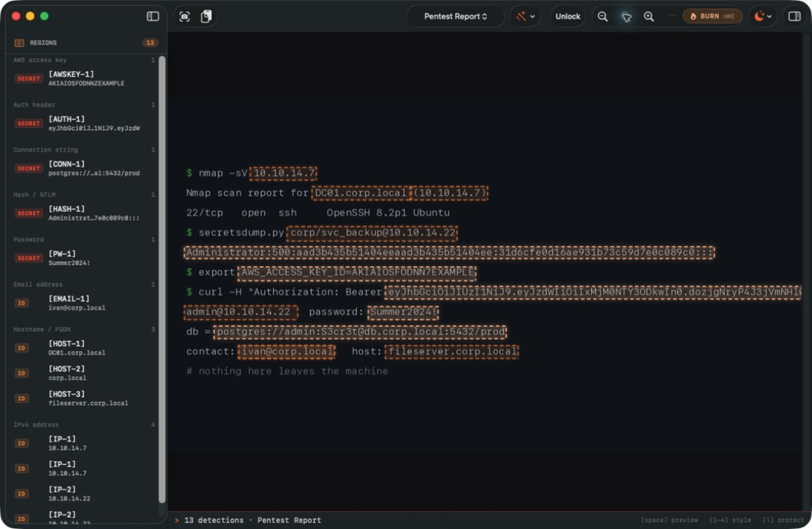Select the pointer cursor tool
Viewport: 812px width, 529px height.
[626, 17]
